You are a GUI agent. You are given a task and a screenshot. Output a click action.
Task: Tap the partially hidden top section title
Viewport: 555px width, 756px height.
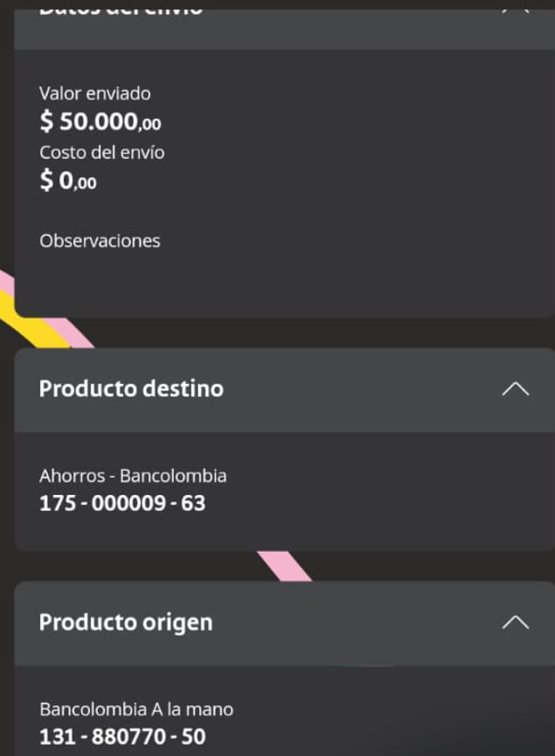pos(121,8)
